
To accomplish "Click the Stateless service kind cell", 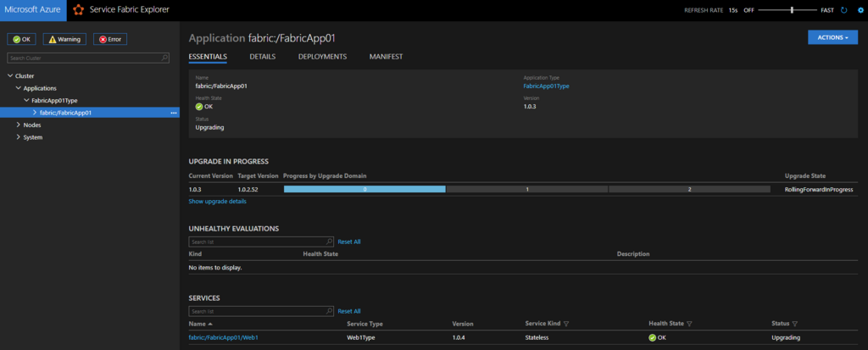I will (x=537, y=338).
